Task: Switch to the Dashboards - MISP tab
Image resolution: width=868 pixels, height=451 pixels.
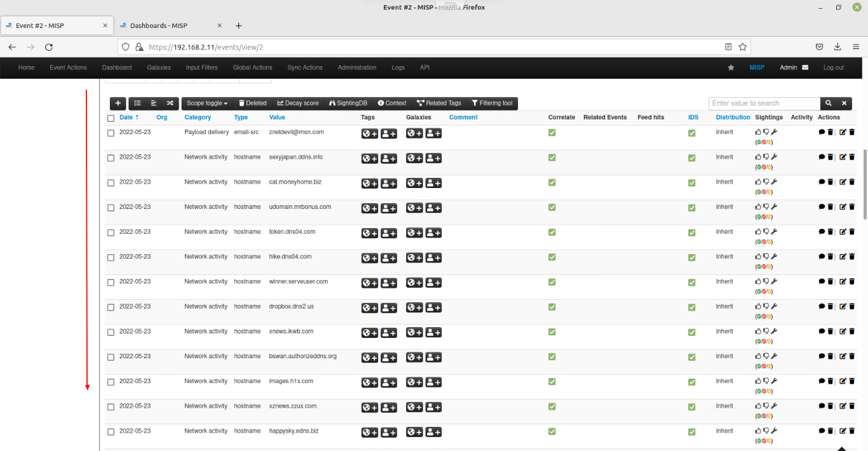Action: [x=158, y=26]
